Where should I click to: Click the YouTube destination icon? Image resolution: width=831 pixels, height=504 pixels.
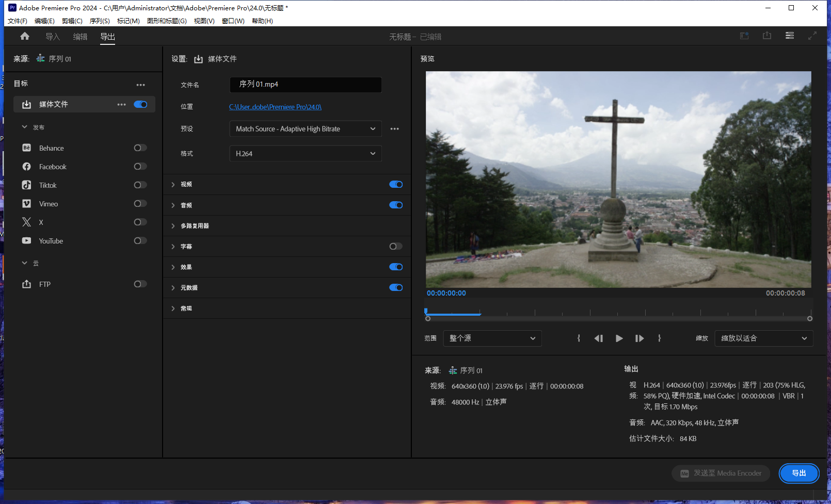point(26,240)
